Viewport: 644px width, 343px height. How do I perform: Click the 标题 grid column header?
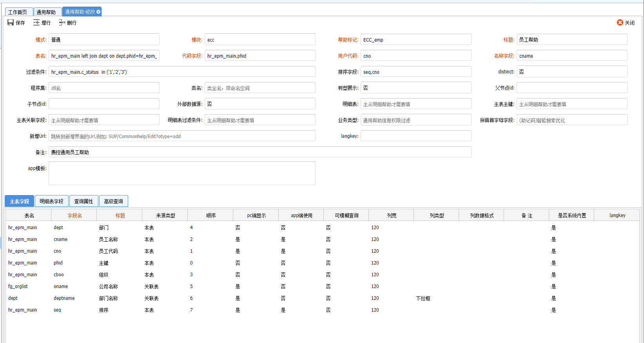(x=120, y=215)
